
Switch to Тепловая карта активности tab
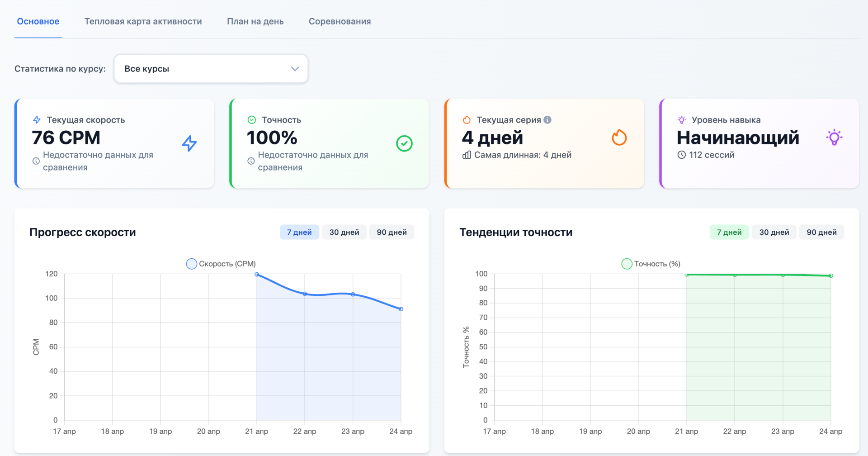coord(143,21)
